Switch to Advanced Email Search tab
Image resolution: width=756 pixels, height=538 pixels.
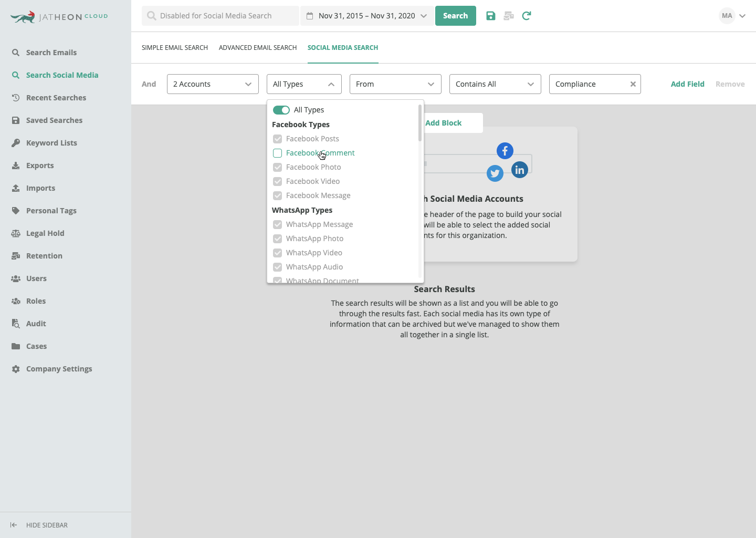pos(258,48)
